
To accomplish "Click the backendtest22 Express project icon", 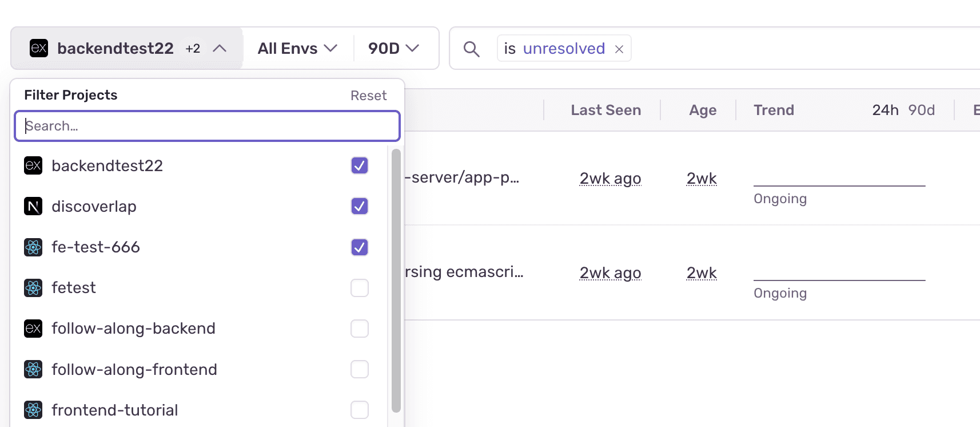I will [x=34, y=165].
